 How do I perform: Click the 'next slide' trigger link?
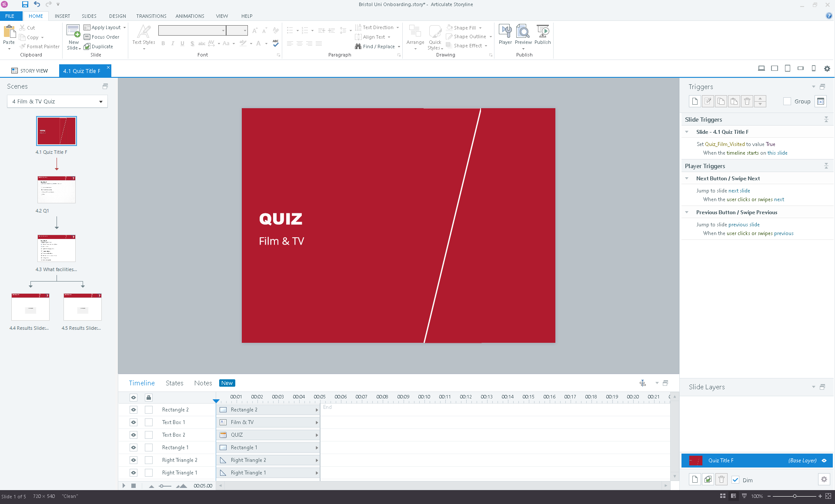click(739, 191)
